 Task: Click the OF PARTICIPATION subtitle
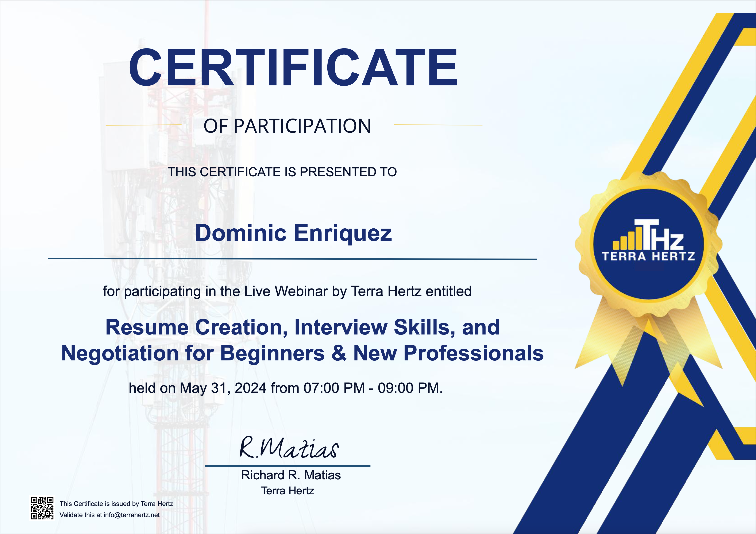click(287, 126)
